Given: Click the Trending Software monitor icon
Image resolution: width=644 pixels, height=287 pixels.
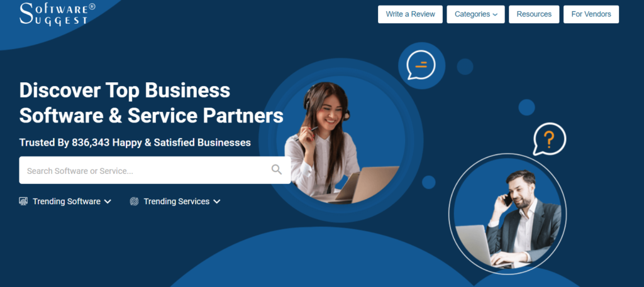Looking at the screenshot, I should [23, 202].
